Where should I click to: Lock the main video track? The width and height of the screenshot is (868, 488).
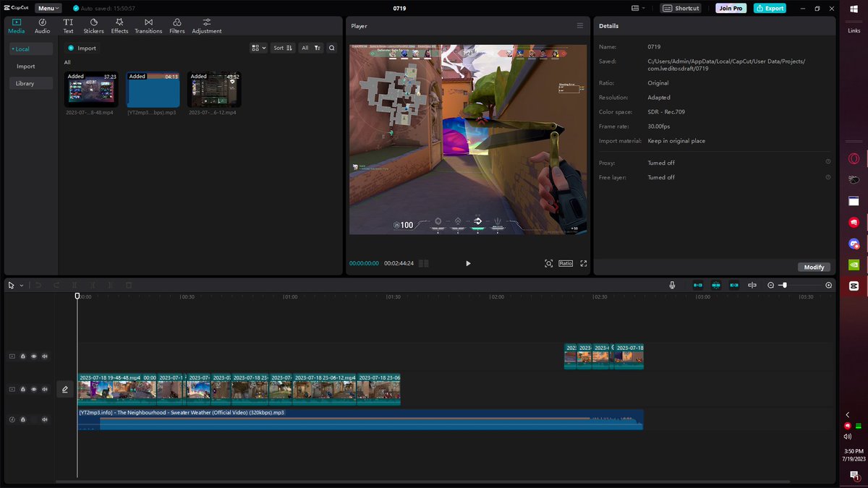[22, 389]
